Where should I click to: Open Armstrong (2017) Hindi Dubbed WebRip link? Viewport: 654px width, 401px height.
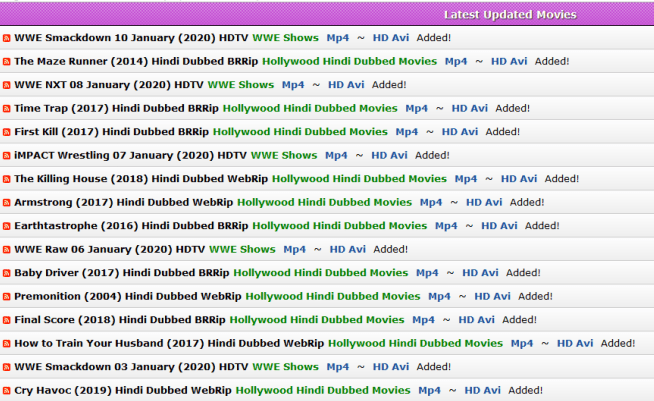123,202
